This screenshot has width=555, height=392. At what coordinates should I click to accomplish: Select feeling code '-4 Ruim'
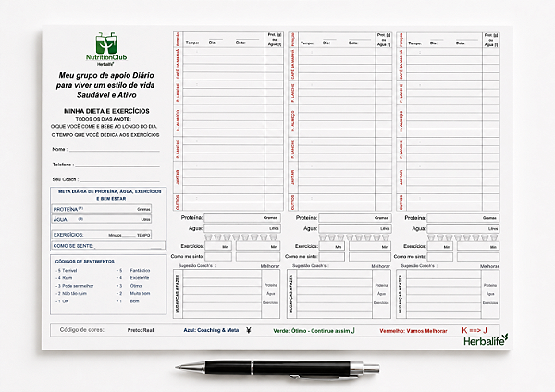[64, 278]
